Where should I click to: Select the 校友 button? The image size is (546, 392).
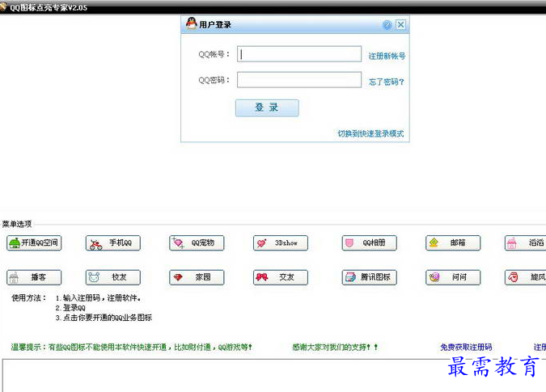click(112, 277)
